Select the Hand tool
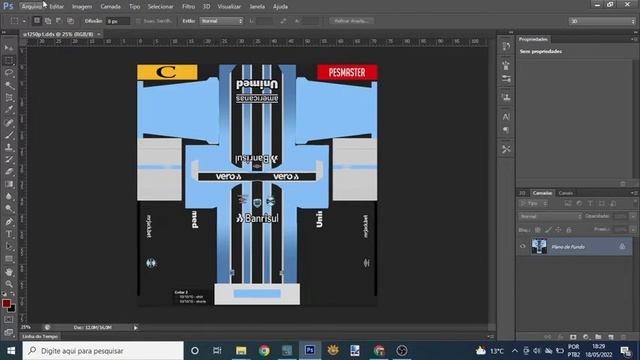 [x=9, y=271]
